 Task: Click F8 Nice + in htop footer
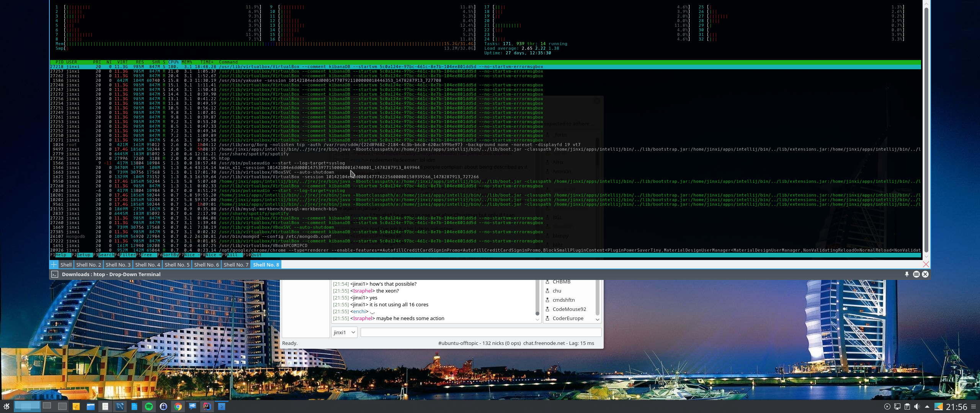coord(211,255)
